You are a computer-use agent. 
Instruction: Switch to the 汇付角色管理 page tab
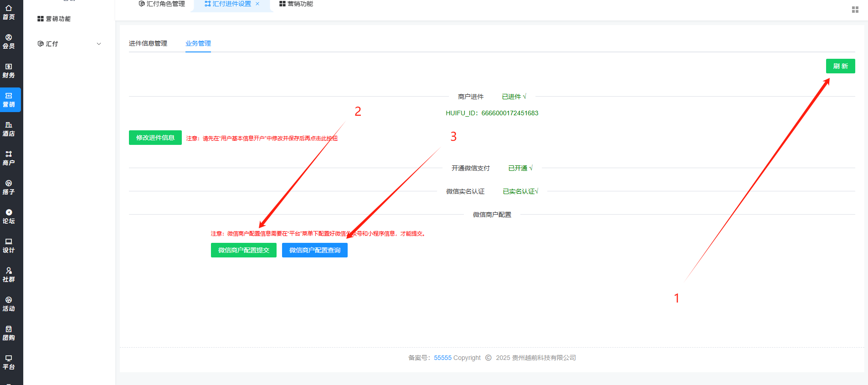click(162, 4)
